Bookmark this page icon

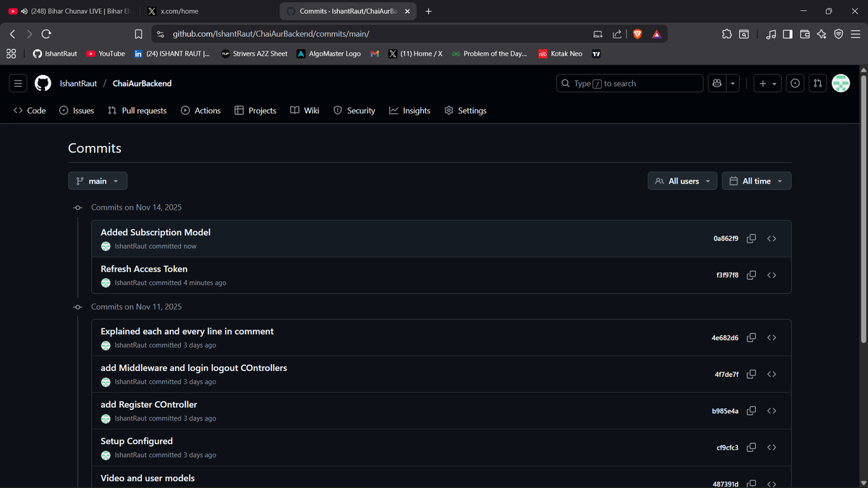tap(138, 34)
